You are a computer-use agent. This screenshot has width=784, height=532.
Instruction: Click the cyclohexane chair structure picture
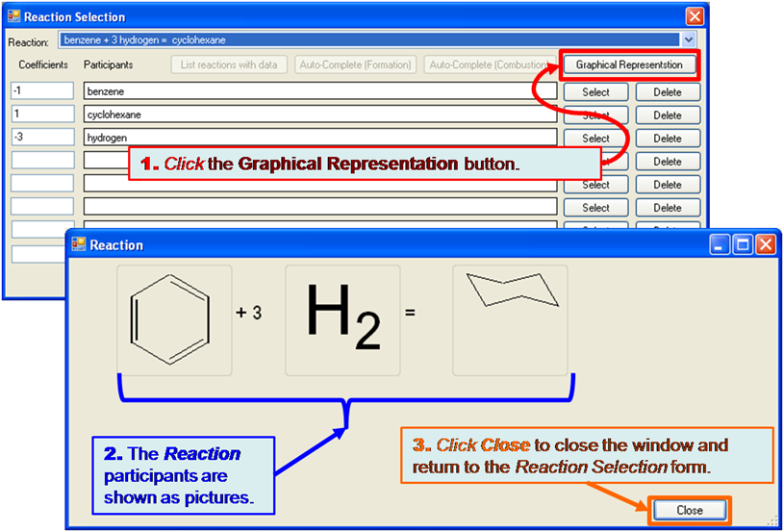point(510,319)
